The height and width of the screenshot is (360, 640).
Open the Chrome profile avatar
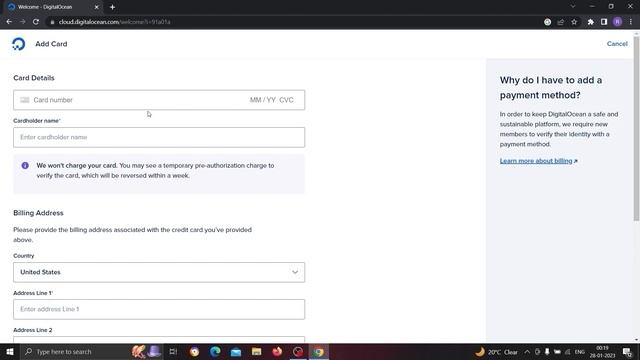tap(618, 22)
